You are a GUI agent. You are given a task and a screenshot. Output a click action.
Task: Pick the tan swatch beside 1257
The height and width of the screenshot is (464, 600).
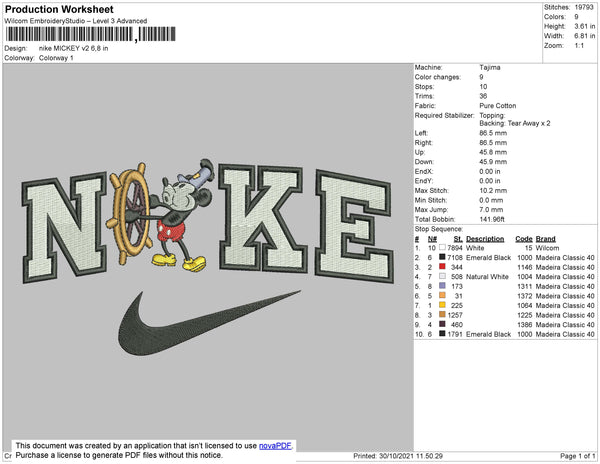point(442,314)
